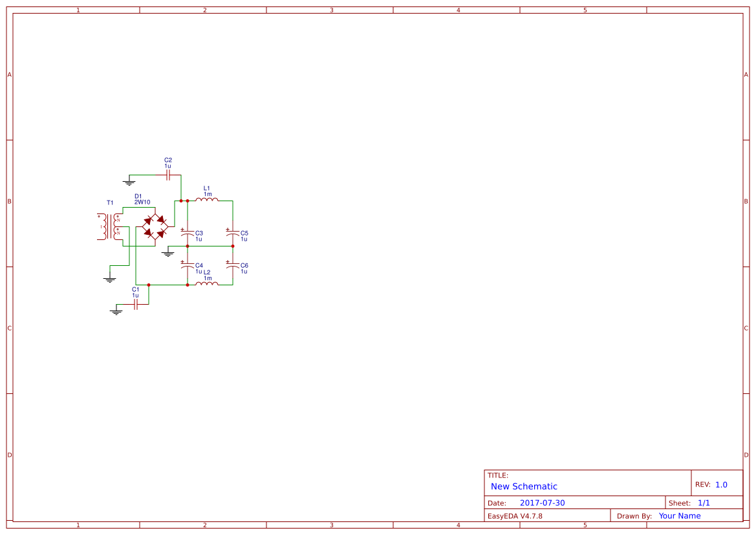Select the capacitor C2 symbol

tap(167, 175)
